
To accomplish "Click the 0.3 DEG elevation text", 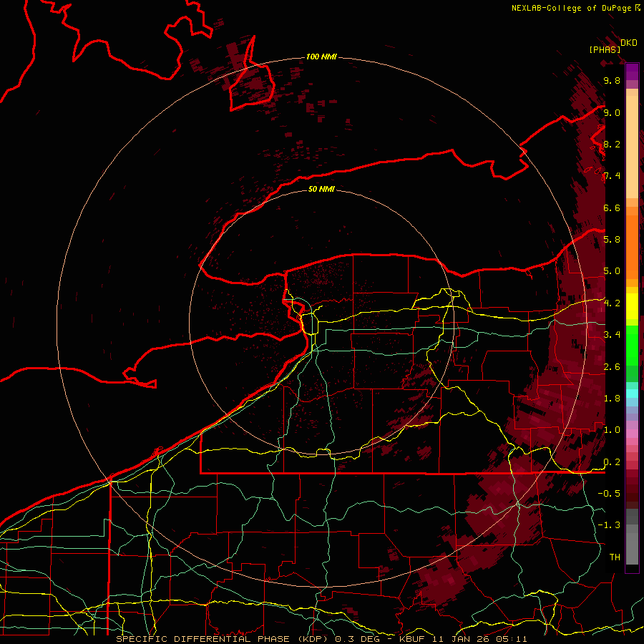I will pos(357,639).
